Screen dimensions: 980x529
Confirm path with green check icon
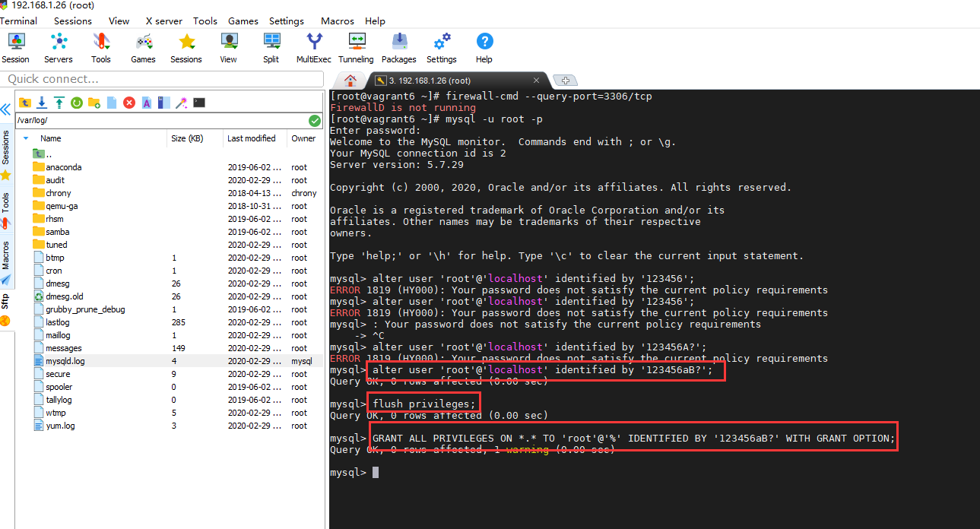click(315, 121)
